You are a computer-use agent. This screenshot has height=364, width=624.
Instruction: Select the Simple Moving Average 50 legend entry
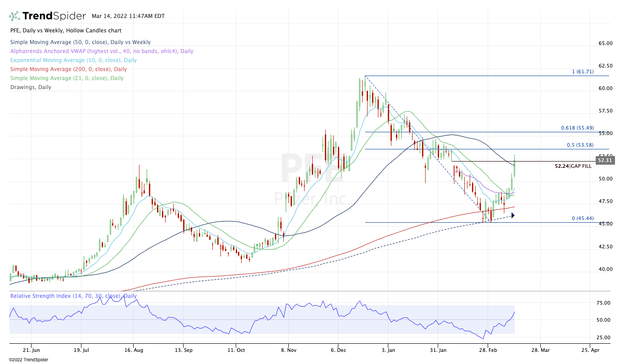pos(81,42)
